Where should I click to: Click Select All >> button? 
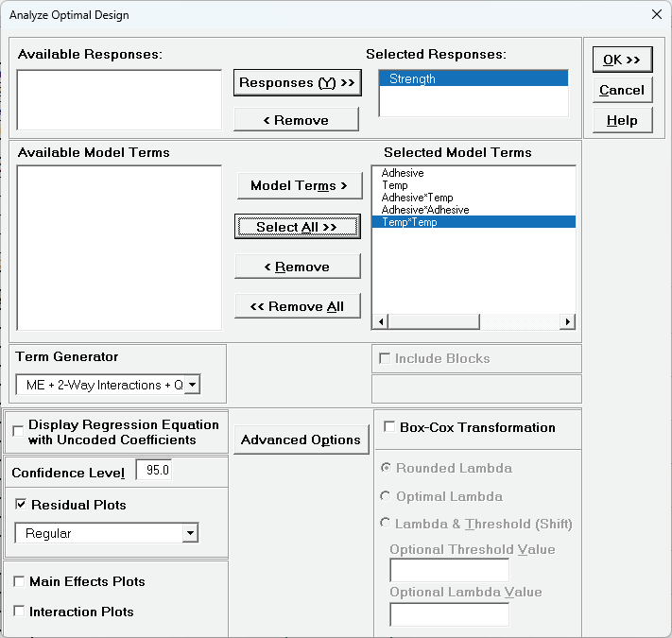click(297, 227)
